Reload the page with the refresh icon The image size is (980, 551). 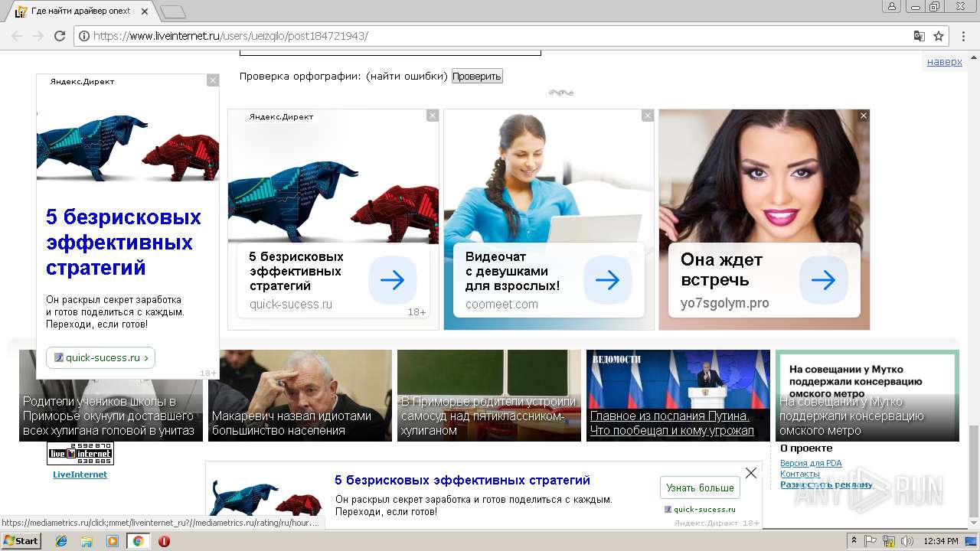click(60, 36)
